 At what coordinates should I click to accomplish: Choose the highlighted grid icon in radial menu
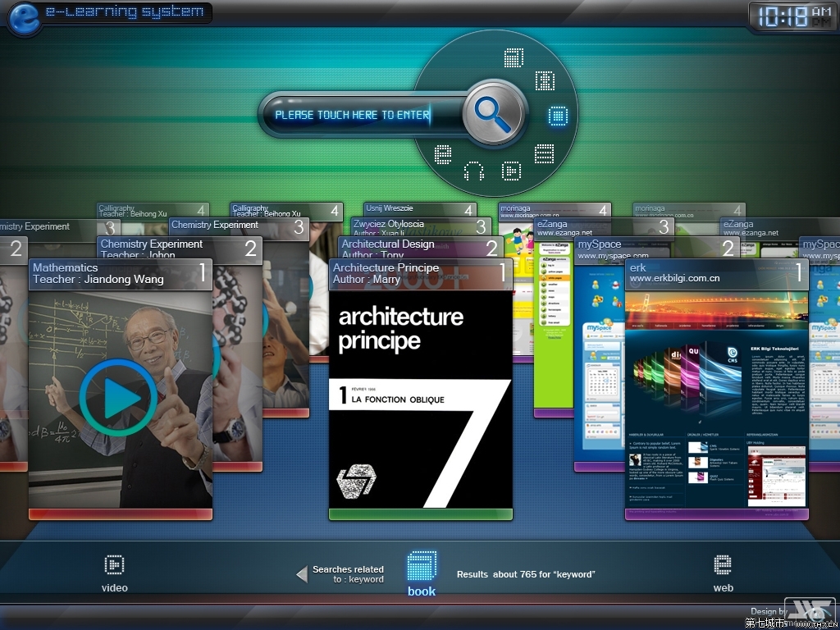pyautogui.click(x=558, y=116)
